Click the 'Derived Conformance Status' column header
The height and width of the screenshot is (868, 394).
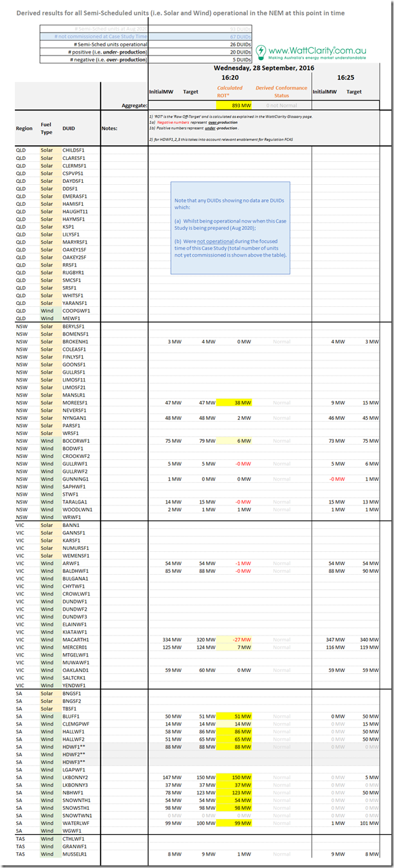click(x=281, y=91)
